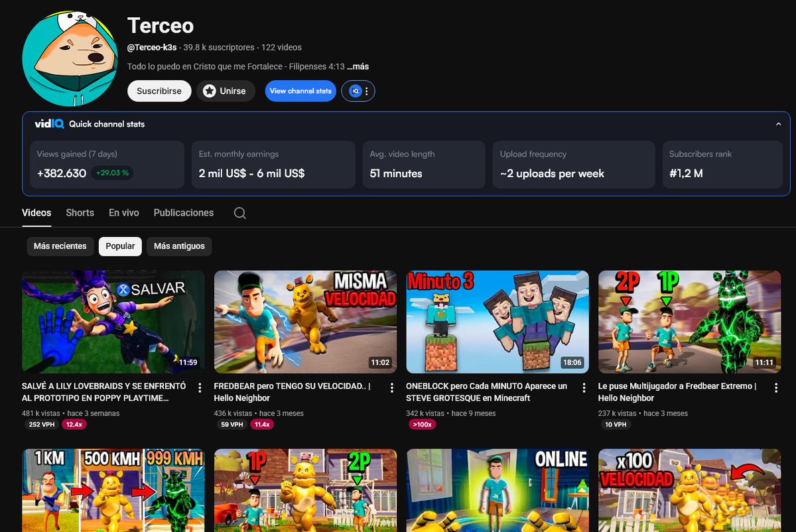Click the Suscribirse button
Image resolution: width=796 pixels, height=532 pixels.
(x=159, y=91)
